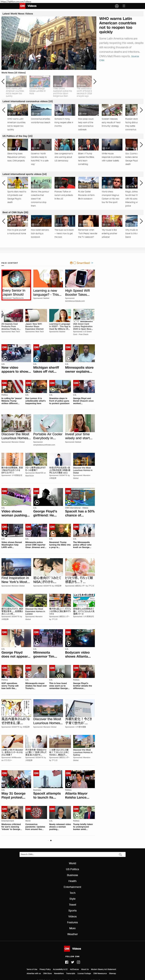Image resolution: width=145 pixels, height=980 pixels.
Task: Advance US Politics of the Day carousel right
Action: [x=141, y=145]
